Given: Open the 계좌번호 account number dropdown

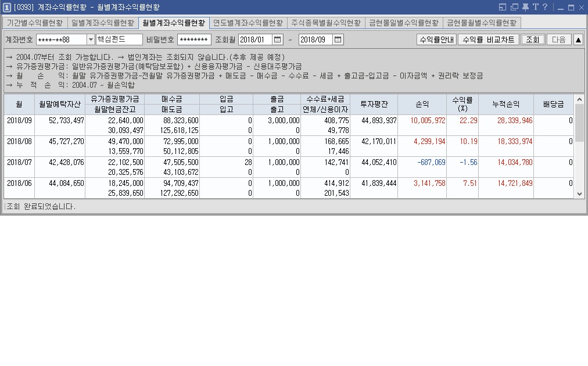Looking at the screenshot, I should pos(91,40).
